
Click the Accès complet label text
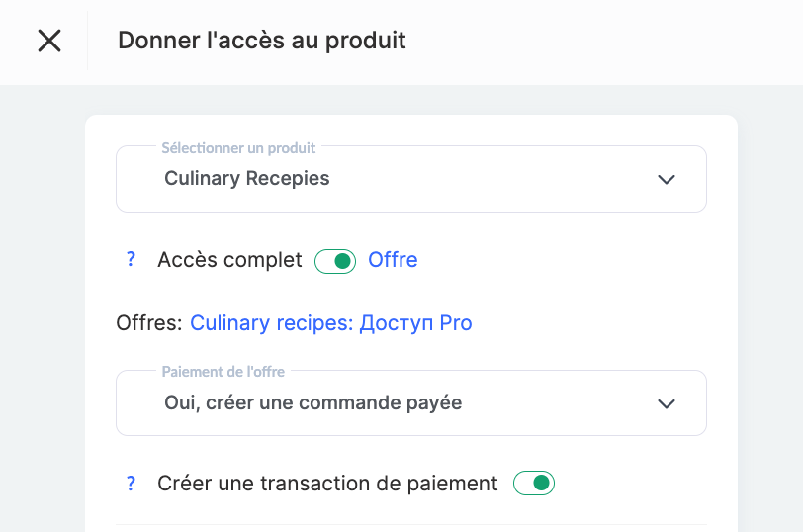[229, 260]
